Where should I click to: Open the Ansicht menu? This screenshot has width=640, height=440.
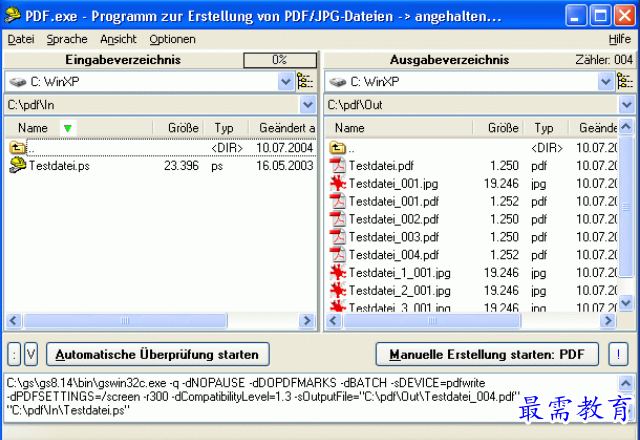coord(118,39)
